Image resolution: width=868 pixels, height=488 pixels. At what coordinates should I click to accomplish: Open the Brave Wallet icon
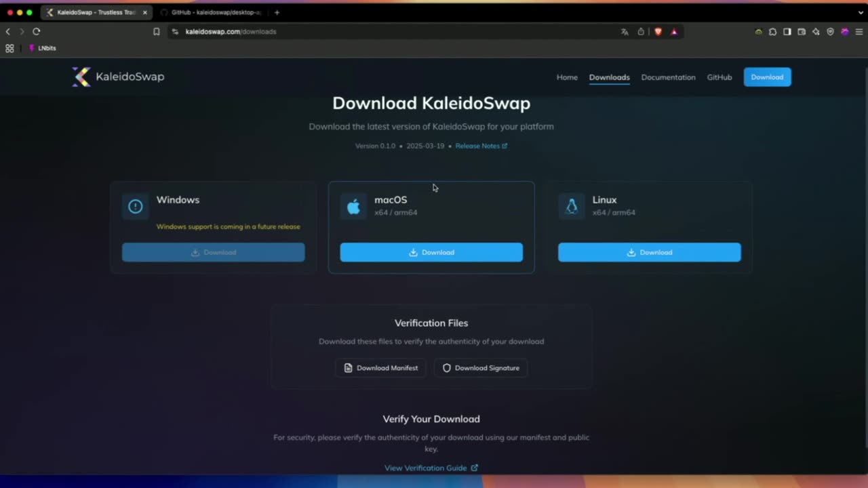[x=802, y=31]
